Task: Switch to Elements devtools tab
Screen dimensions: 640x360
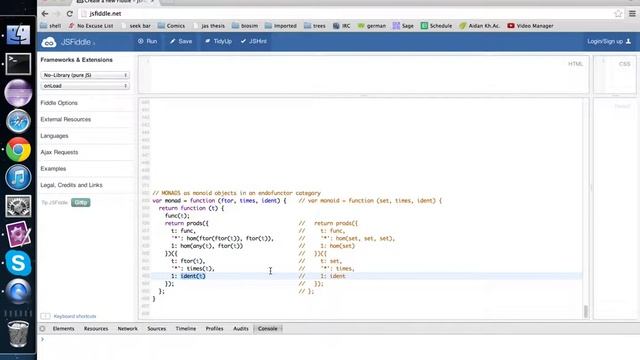Action: pos(64,329)
